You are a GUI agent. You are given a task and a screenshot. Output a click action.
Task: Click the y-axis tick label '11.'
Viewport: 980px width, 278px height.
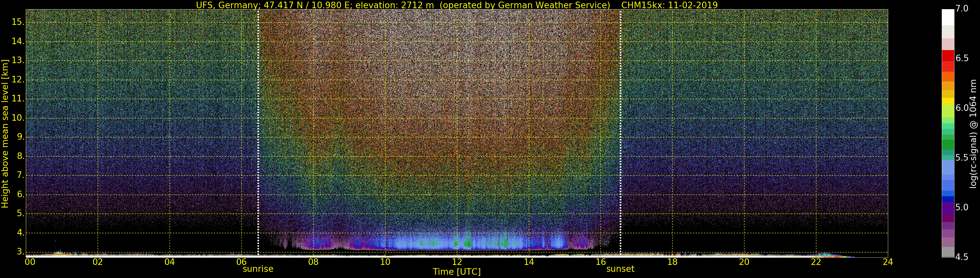[18, 99]
